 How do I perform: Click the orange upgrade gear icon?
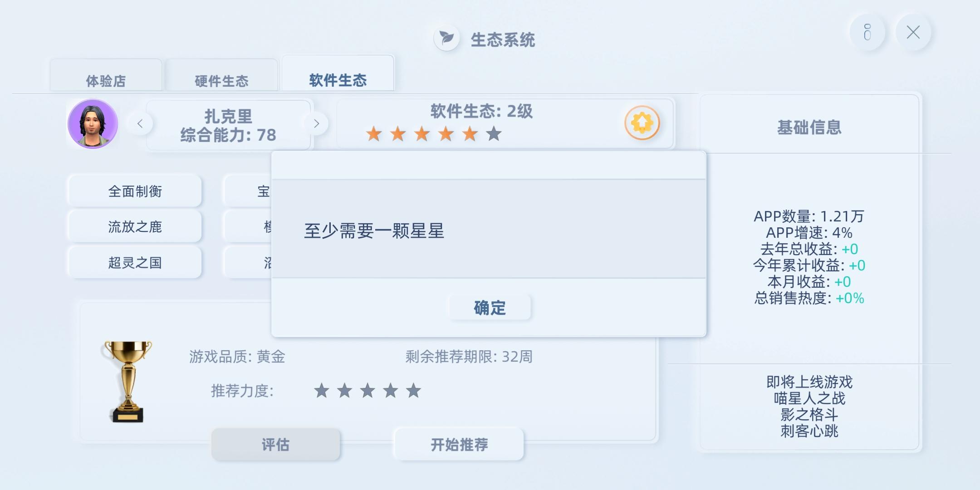point(642,123)
